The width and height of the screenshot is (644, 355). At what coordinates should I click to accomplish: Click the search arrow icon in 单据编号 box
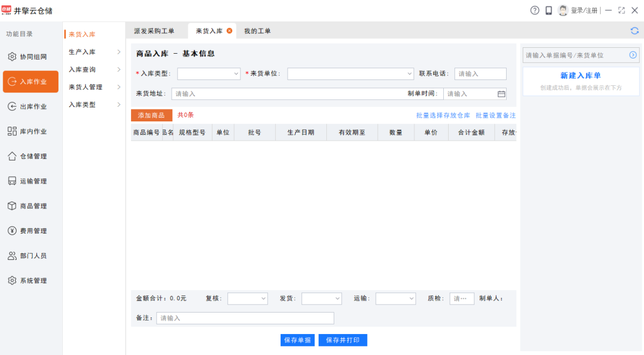point(633,55)
